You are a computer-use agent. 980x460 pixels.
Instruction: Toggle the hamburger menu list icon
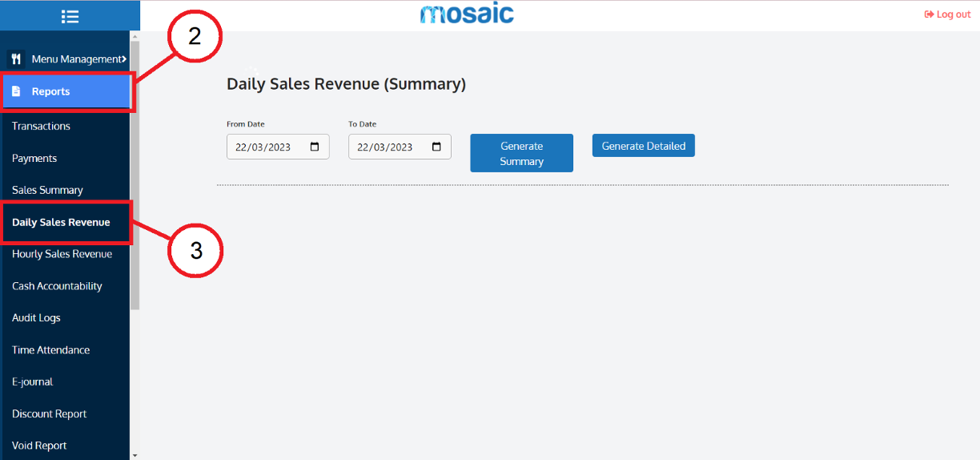(70, 16)
